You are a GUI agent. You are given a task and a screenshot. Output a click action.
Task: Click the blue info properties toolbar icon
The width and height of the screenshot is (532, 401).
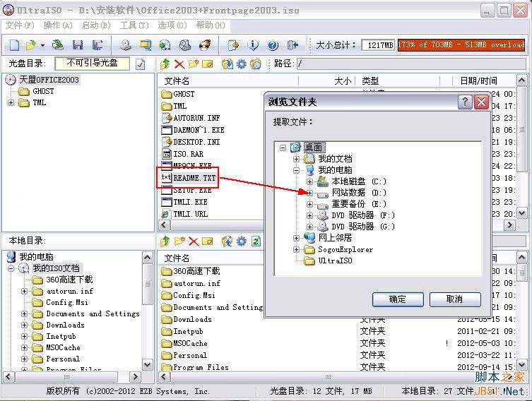point(253,45)
